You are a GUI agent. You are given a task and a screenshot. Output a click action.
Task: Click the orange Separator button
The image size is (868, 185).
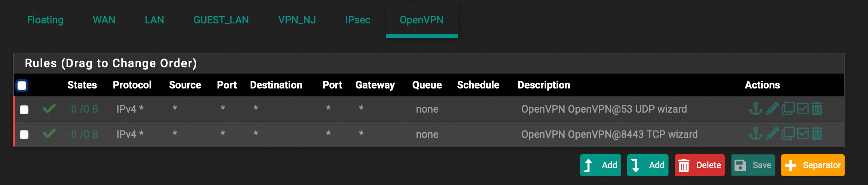(x=813, y=165)
